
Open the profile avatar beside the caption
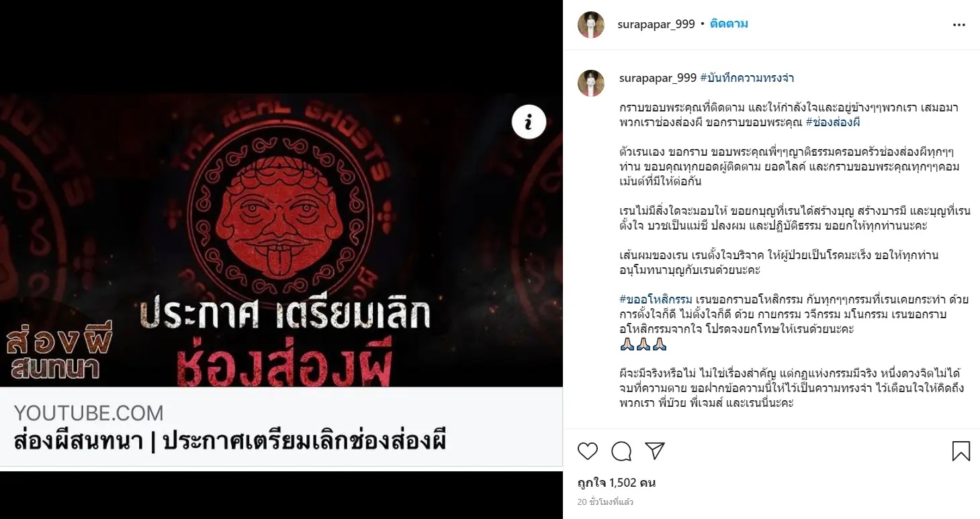(591, 83)
